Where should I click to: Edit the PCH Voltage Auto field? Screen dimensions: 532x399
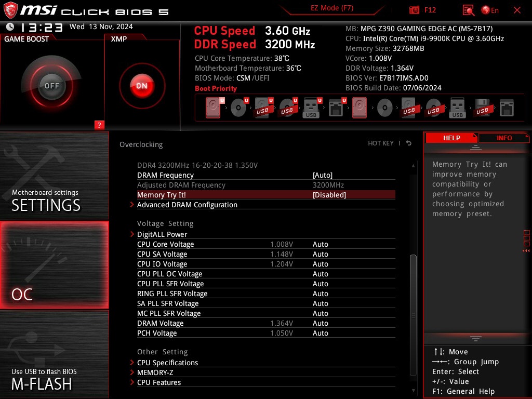320,333
